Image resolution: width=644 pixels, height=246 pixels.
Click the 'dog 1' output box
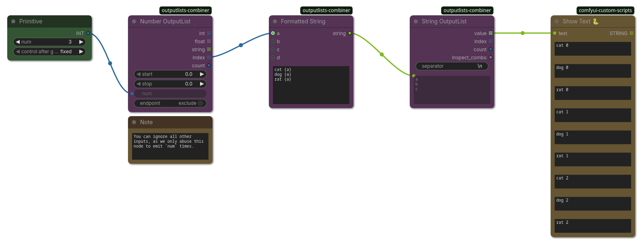(593, 138)
